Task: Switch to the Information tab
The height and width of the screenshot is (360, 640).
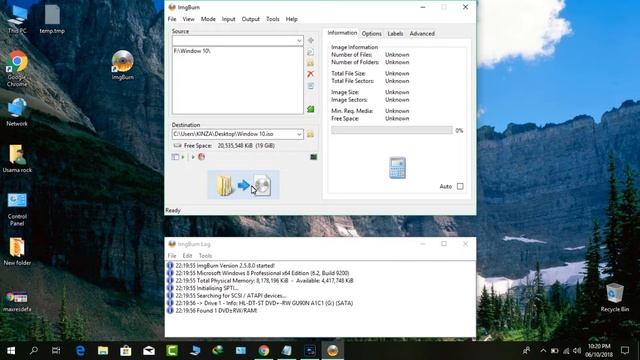Action: pyautogui.click(x=342, y=33)
